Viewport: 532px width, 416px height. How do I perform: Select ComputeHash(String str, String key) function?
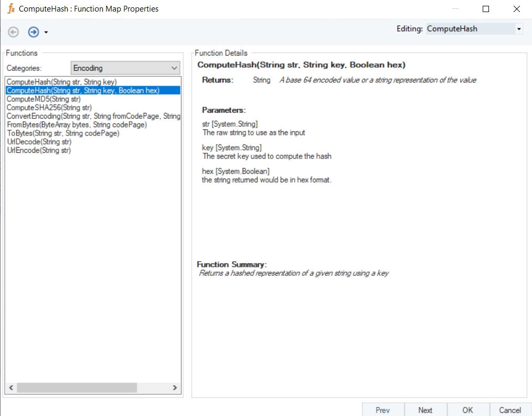coord(61,82)
